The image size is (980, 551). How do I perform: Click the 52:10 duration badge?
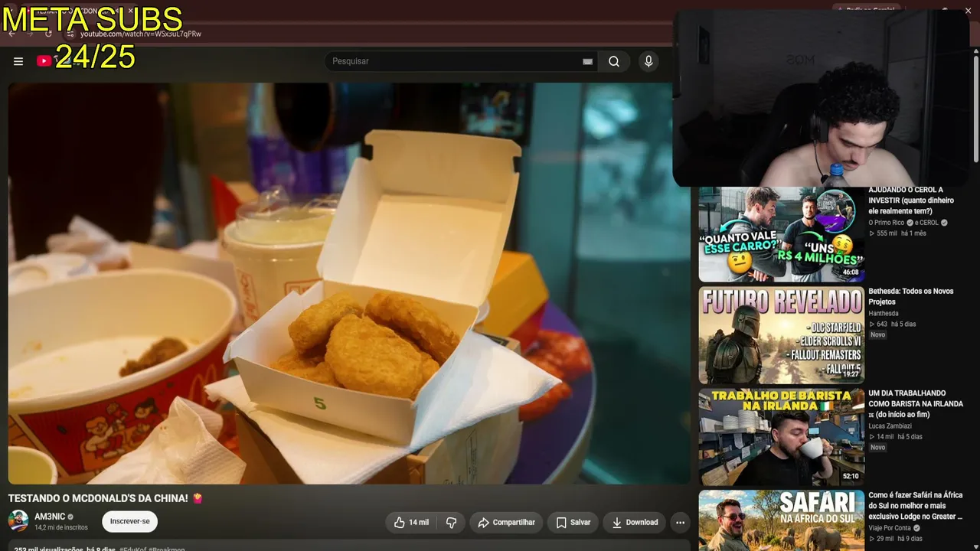pos(851,476)
